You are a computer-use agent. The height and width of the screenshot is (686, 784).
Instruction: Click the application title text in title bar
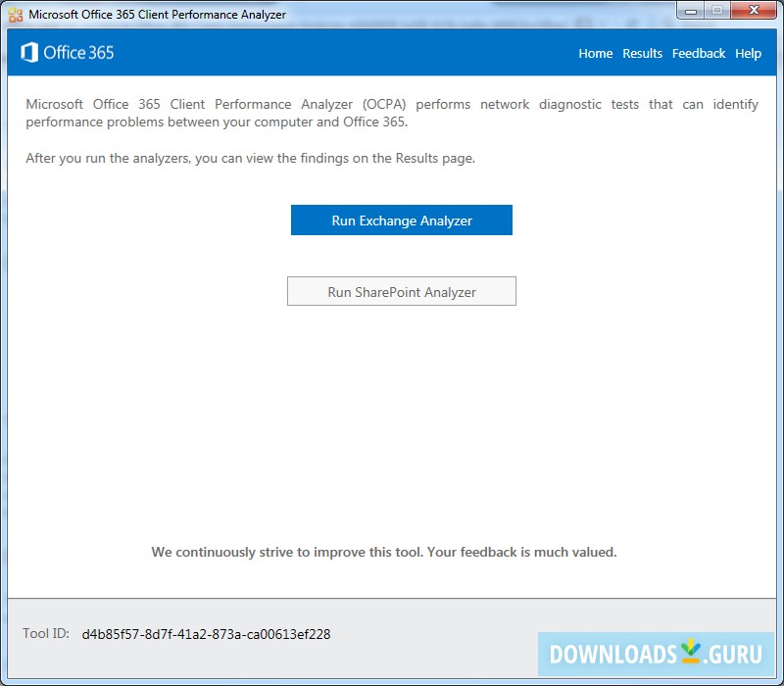157,14
